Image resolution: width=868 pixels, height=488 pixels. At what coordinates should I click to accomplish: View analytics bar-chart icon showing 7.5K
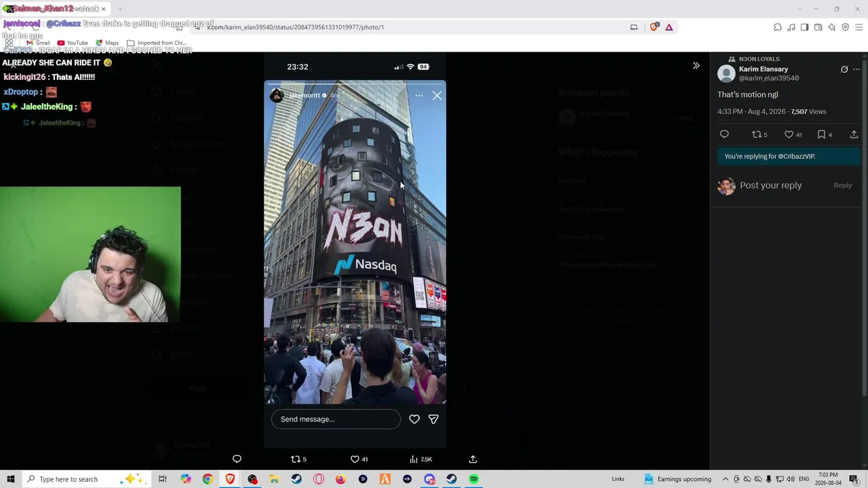point(420,459)
